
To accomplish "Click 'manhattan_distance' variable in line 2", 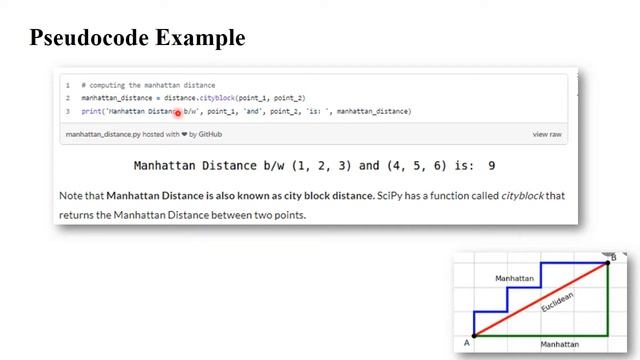I will (116, 98).
